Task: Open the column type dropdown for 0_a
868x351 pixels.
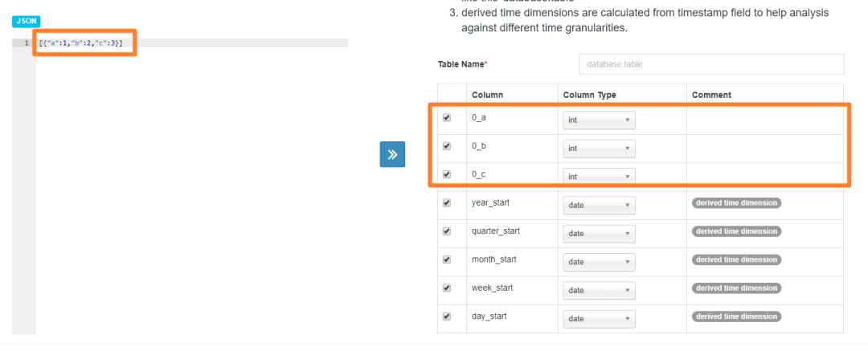Action: (599, 120)
